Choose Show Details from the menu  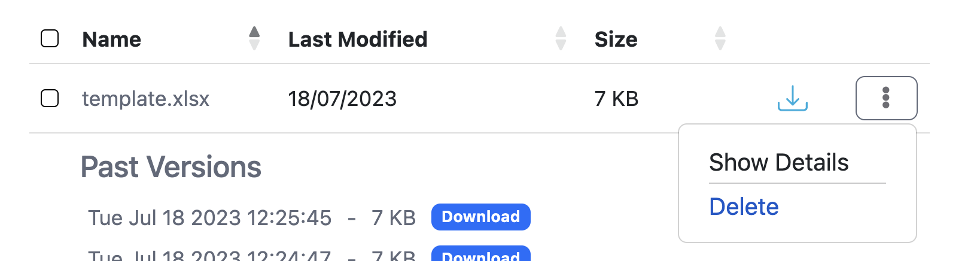[x=778, y=162]
